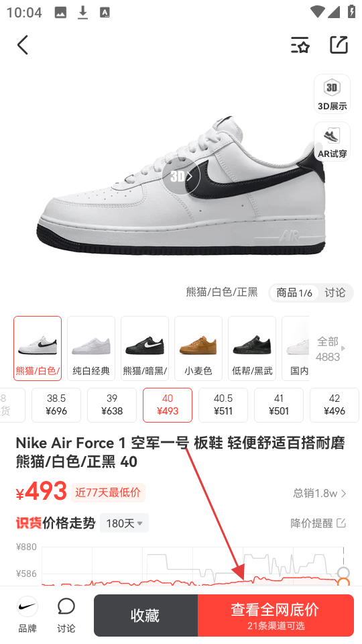The width and height of the screenshot is (362, 644).
Task: Open the 讨论 chat bubble icon
Action: tap(66, 614)
